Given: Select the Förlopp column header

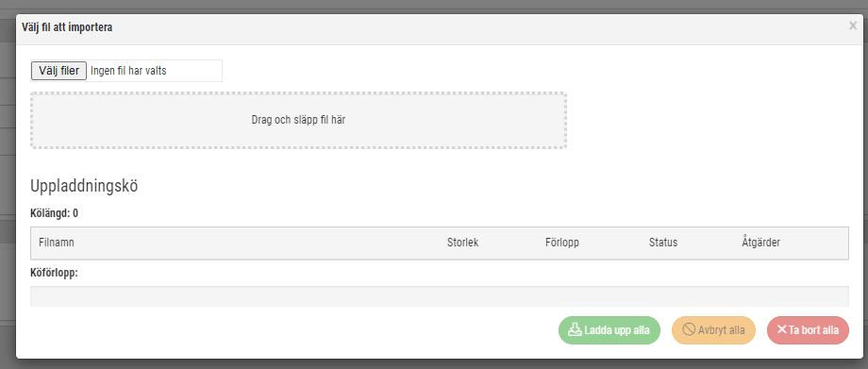Looking at the screenshot, I should point(562,243).
